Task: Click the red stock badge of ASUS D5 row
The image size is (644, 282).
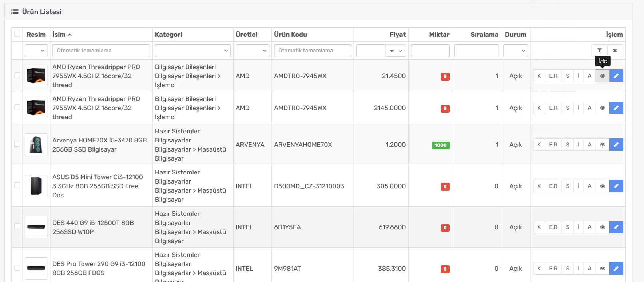Action: [x=445, y=186]
